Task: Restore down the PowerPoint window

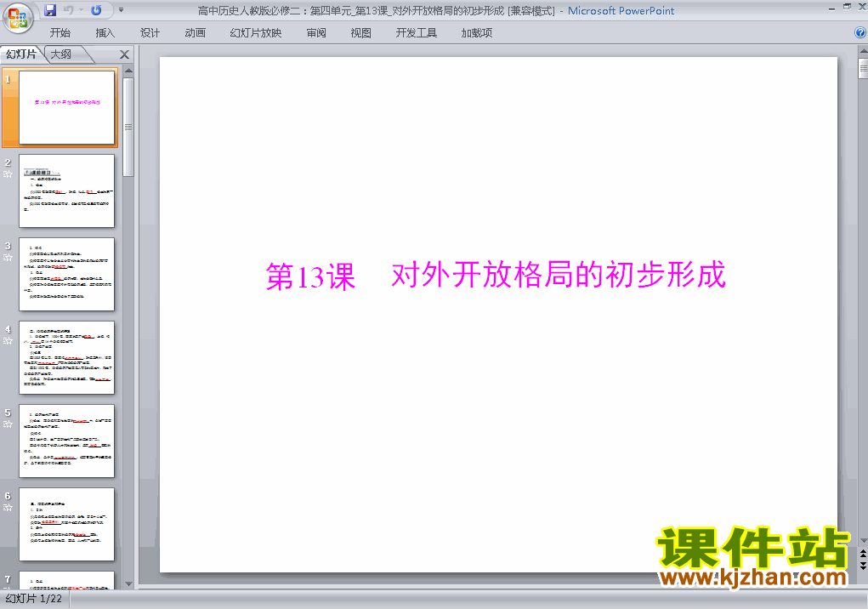Action: click(847, 7)
